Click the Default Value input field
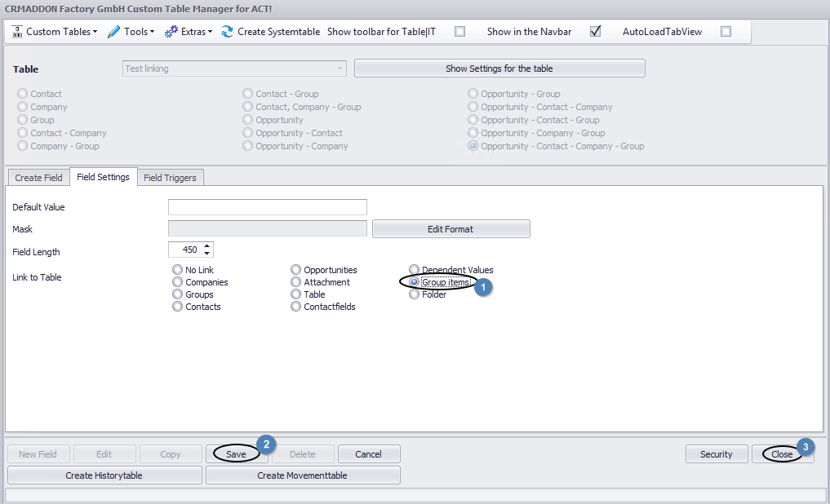 point(268,207)
